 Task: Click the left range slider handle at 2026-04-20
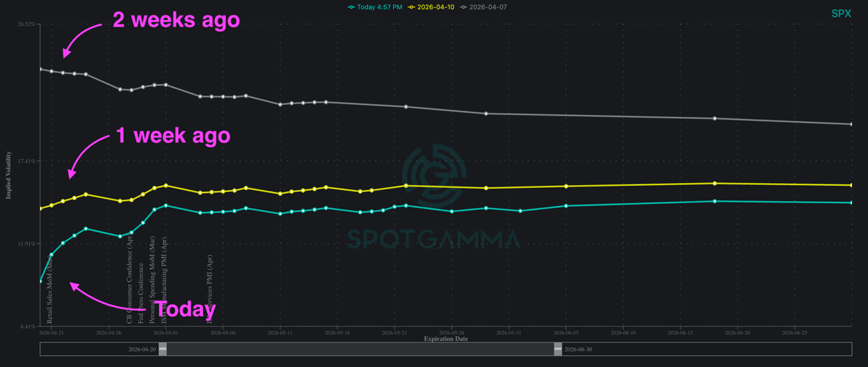pyautogui.click(x=162, y=349)
